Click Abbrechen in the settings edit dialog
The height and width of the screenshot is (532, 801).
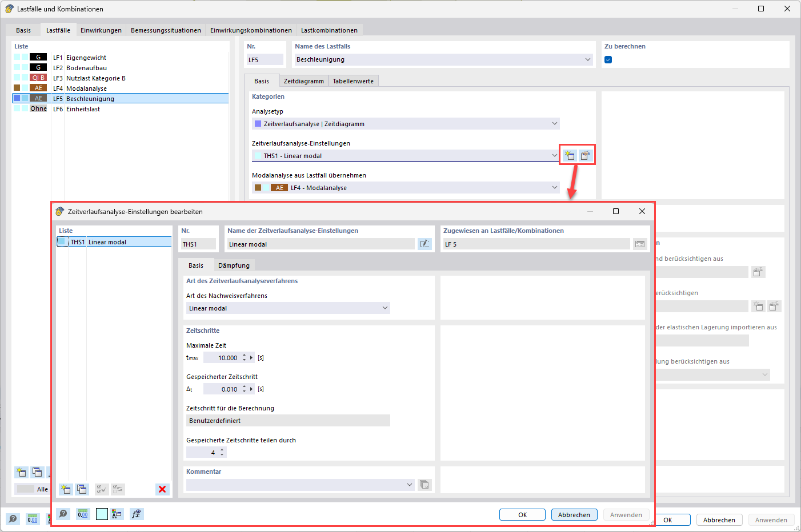574,515
